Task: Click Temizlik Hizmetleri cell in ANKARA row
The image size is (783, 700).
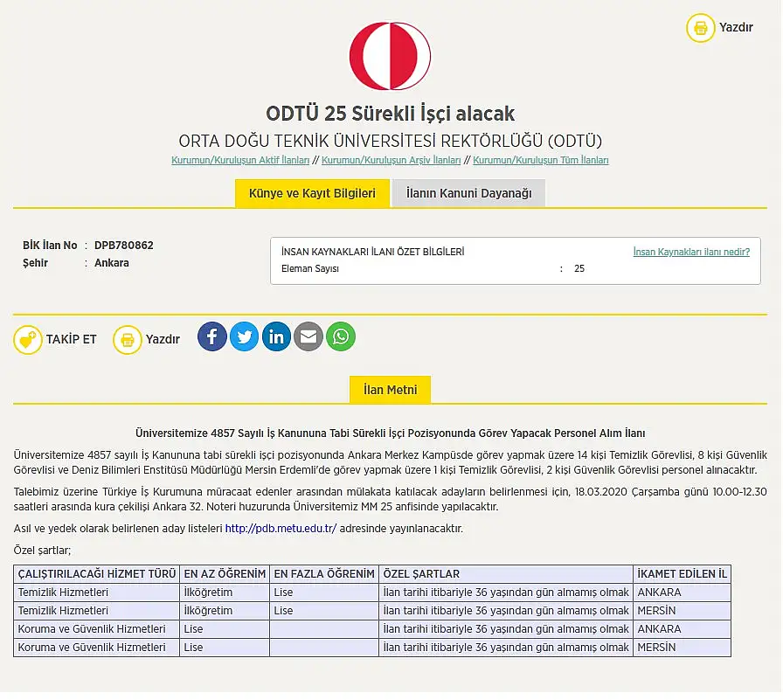Action: (x=96, y=593)
